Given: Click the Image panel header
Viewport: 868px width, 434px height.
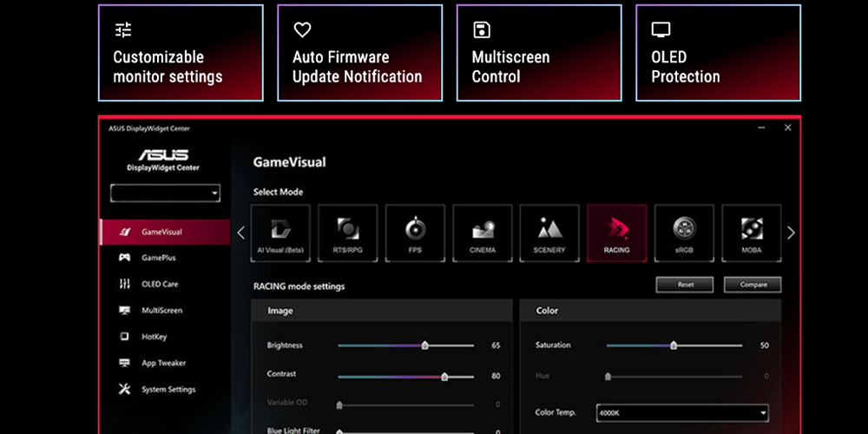Looking at the screenshot, I should click(x=382, y=311).
